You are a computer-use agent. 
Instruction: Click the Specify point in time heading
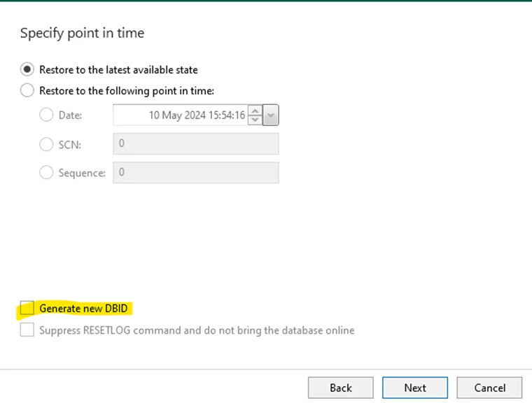point(82,34)
